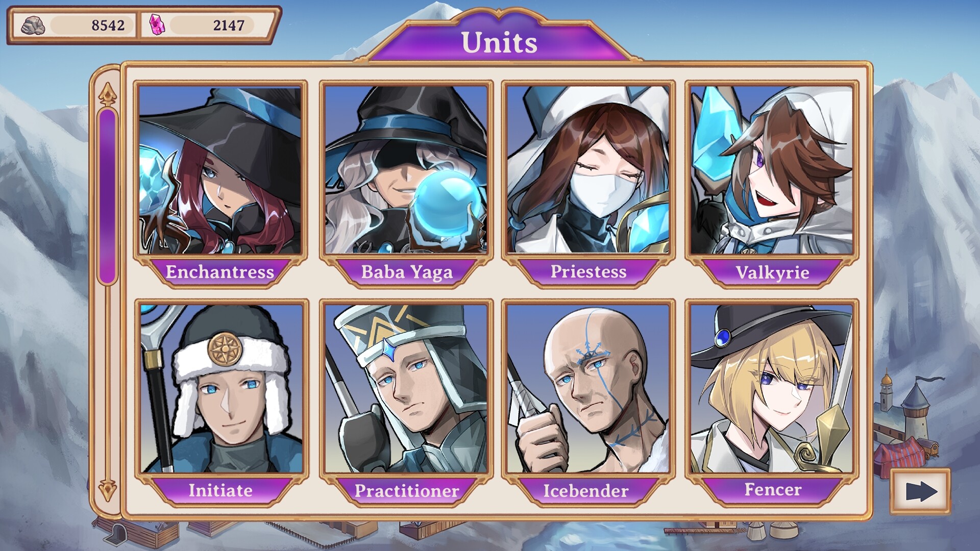Click the pink crystal resource icon
The height and width of the screenshot is (551, 980).
pos(156,24)
